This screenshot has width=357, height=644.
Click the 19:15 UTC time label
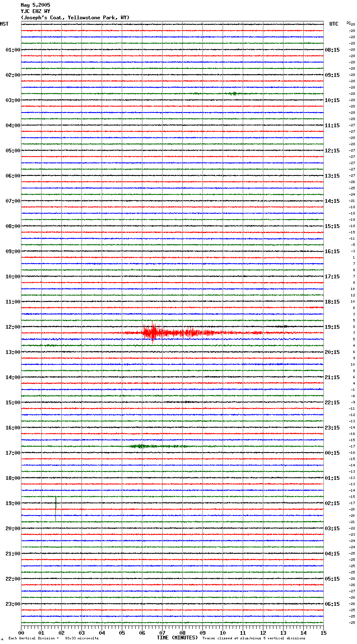point(332,327)
